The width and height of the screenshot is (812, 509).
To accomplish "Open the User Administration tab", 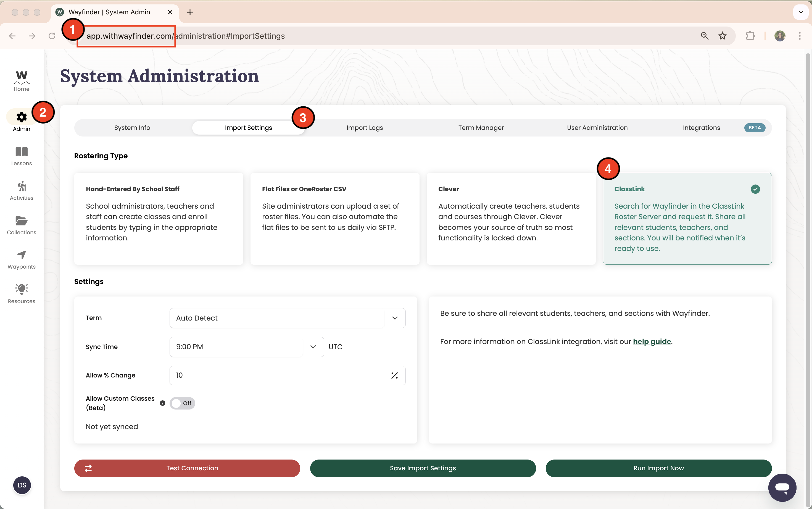I will pos(597,128).
